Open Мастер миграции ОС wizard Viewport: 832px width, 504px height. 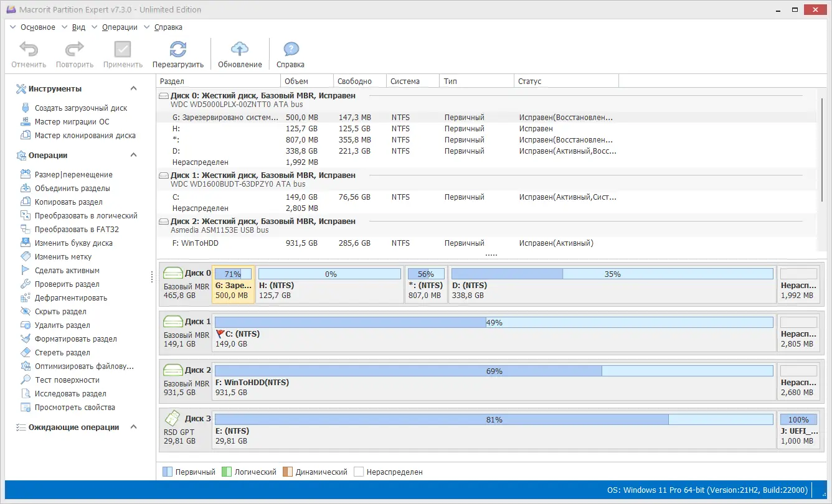[72, 122]
